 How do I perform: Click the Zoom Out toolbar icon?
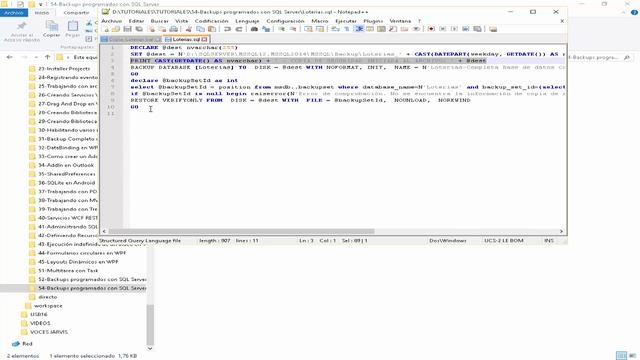(x=293, y=29)
